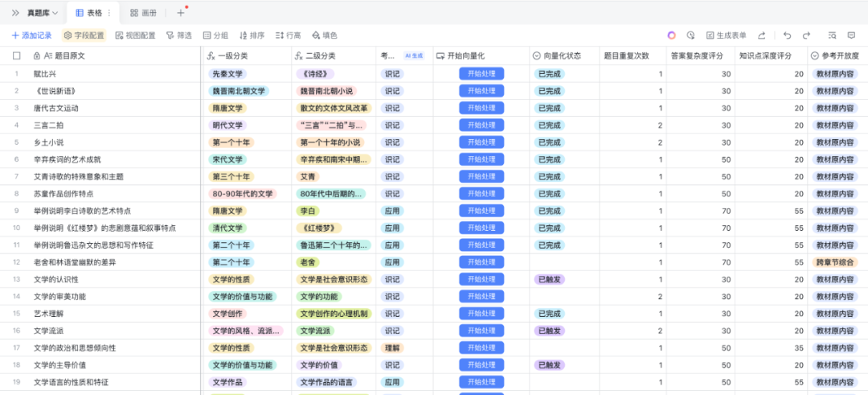This screenshot has width=868, height=395.
Task: Click the AI 生成 badge in column header
Action: (x=414, y=56)
